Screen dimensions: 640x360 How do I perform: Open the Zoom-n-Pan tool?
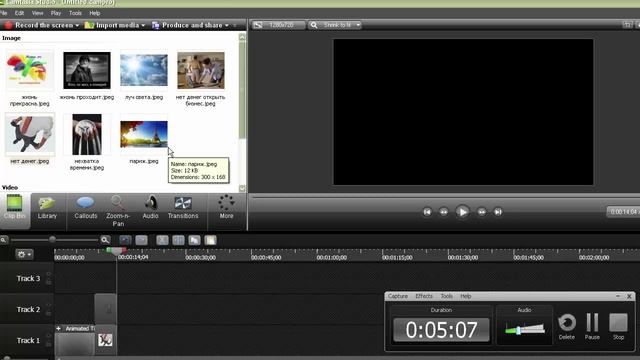pos(118,211)
